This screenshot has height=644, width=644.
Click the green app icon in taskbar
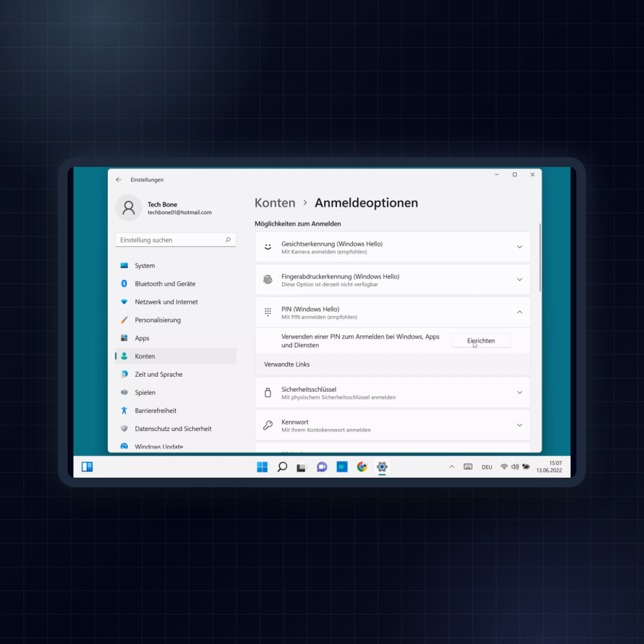(x=342, y=467)
